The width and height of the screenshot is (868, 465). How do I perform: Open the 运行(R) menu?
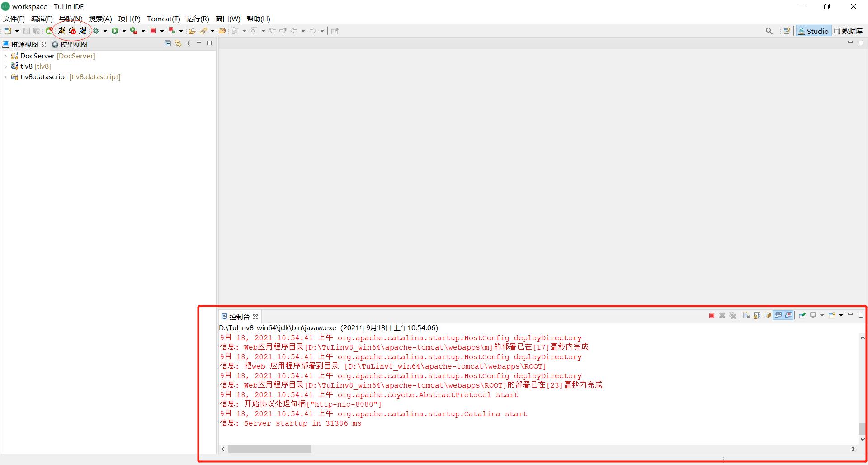coord(198,19)
